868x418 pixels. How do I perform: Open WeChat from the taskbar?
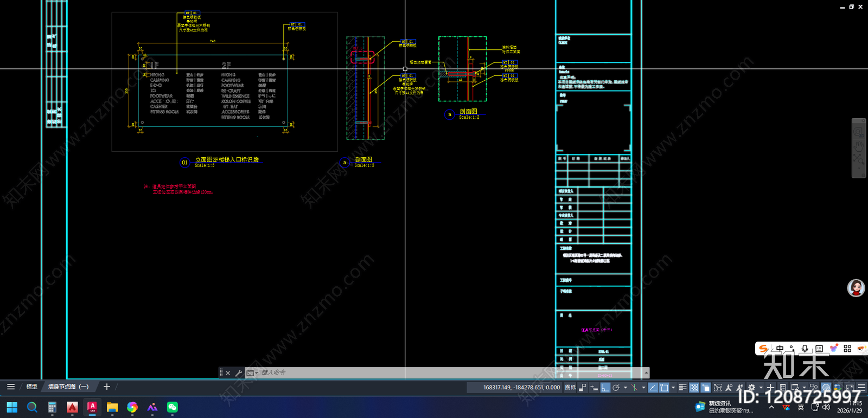(173, 407)
